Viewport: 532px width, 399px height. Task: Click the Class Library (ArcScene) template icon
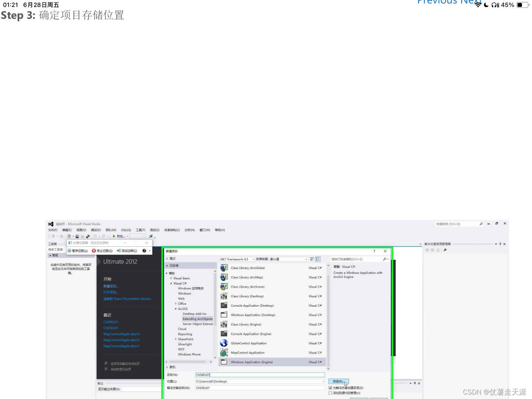click(224, 287)
